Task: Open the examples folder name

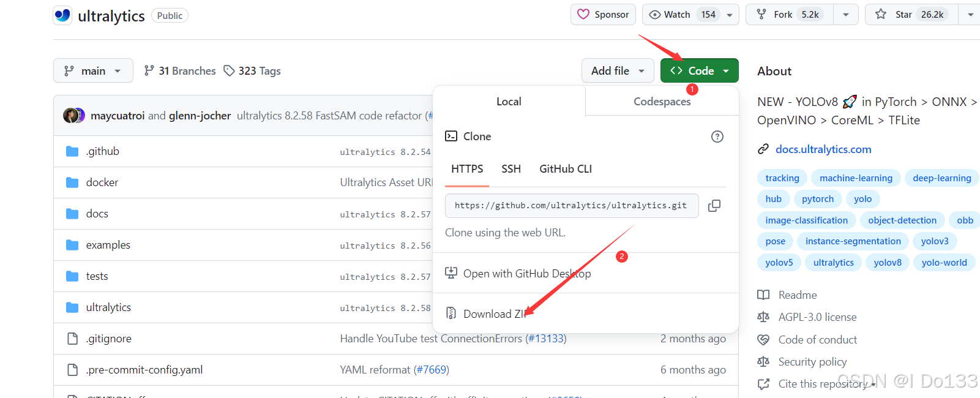Action: pos(108,245)
